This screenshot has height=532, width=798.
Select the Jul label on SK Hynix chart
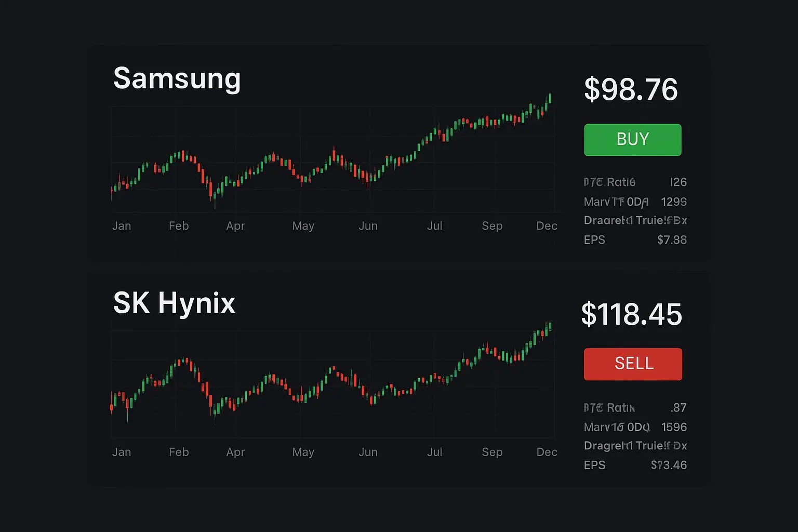click(x=434, y=452)
